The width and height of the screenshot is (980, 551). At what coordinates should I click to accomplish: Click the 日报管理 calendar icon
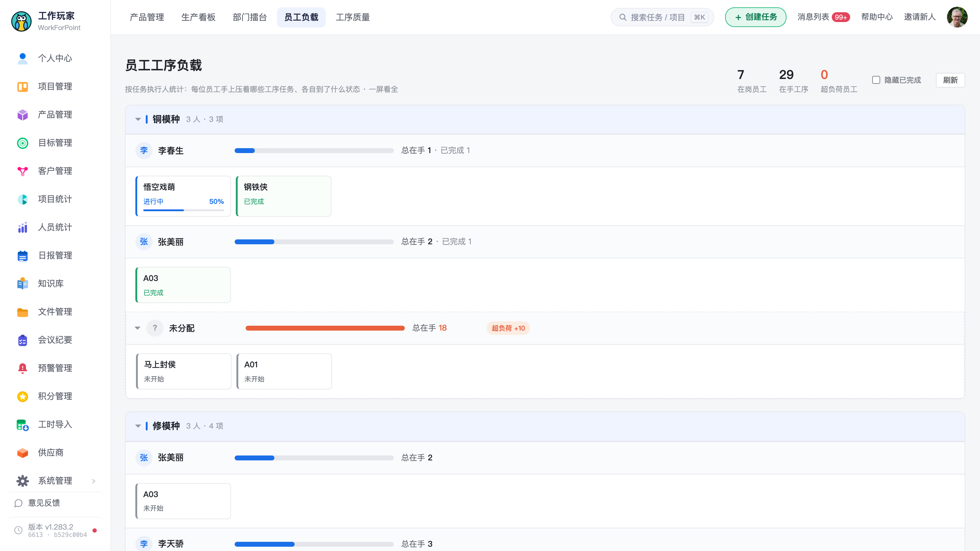(x=22, y=256)
